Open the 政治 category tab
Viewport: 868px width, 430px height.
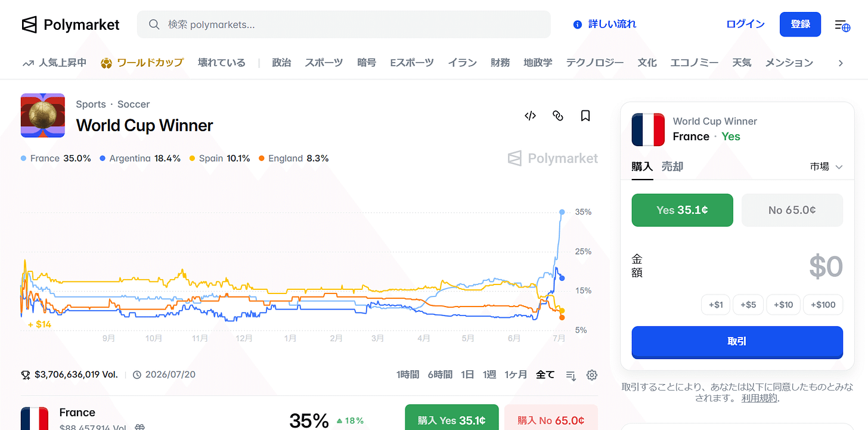tap(281, 63)
